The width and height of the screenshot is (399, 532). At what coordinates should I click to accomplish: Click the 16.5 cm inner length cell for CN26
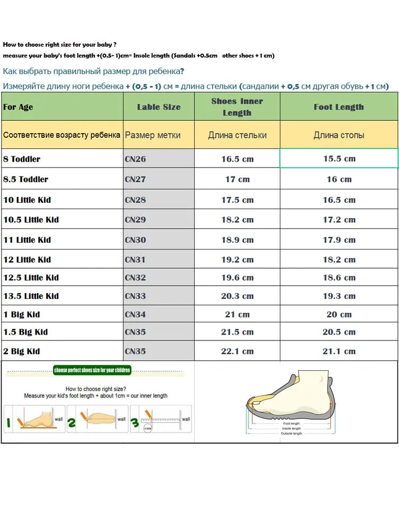(237, 159)
